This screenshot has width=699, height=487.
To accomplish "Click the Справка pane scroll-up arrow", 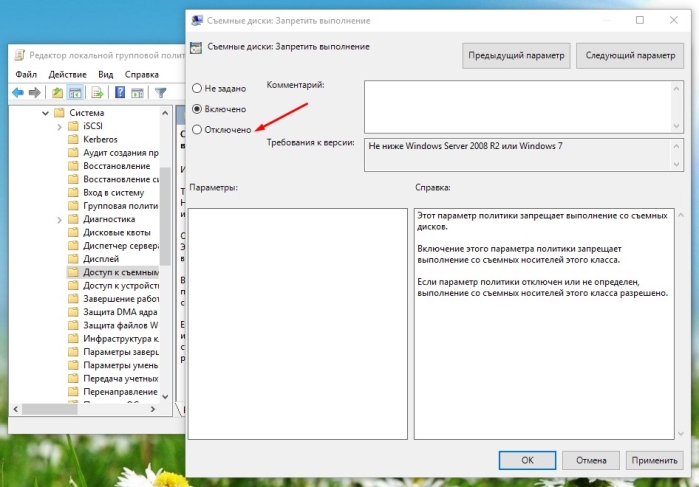I will click(681, 215).
